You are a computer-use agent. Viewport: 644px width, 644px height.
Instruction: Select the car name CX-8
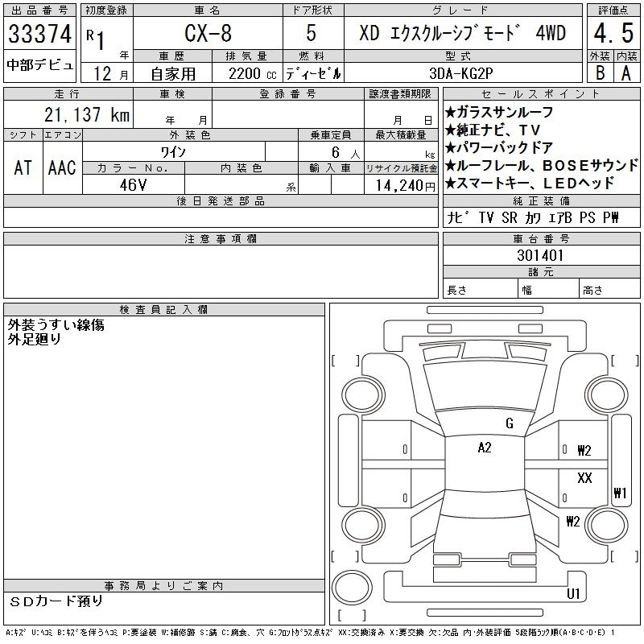(208, 33)
